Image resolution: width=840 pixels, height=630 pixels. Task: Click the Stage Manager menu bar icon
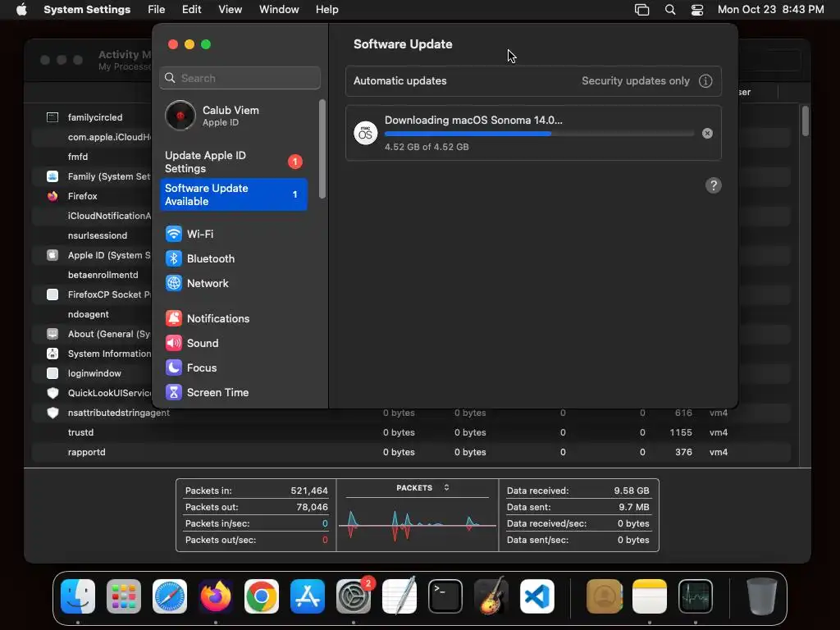641,10
